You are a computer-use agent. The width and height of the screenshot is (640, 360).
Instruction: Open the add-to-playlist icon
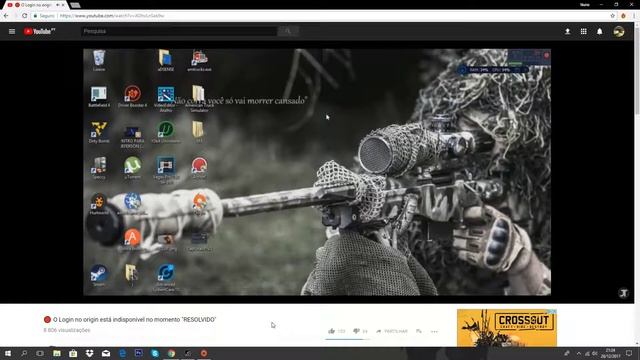[x=419, y=331]
